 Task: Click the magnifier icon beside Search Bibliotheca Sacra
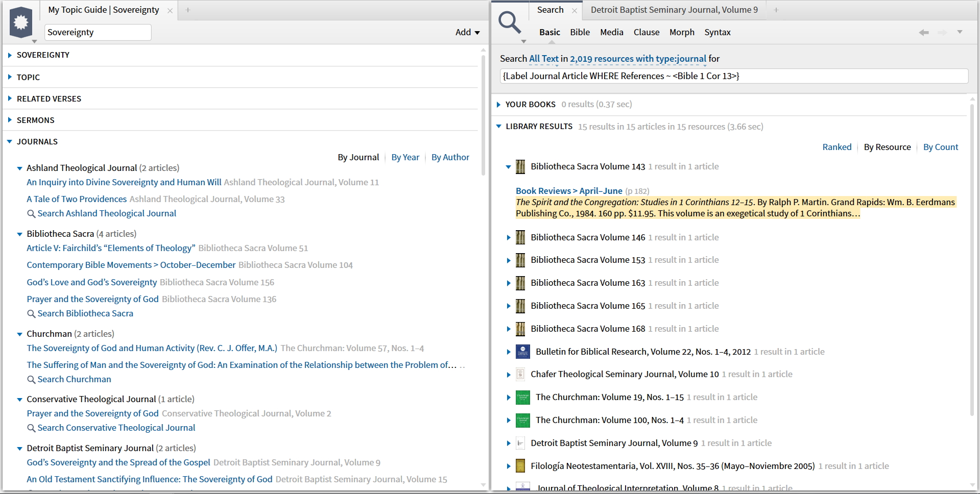pyautogui.click(x=31, y=314)
